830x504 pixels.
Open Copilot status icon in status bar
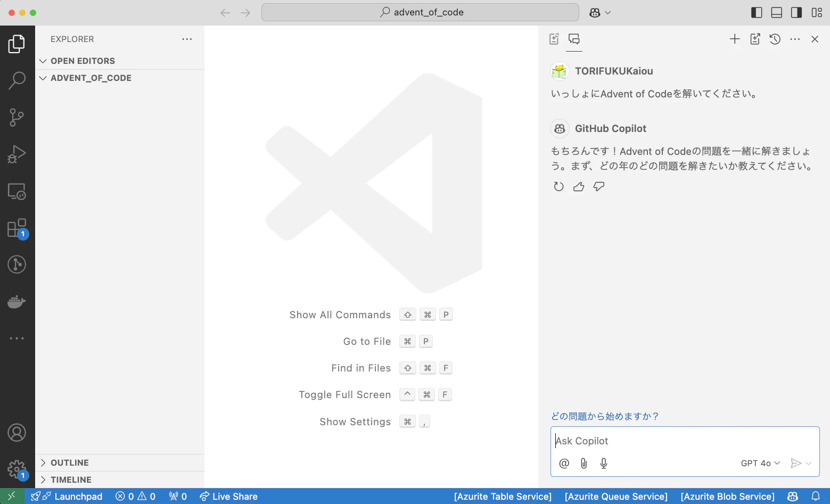point(793,496)
